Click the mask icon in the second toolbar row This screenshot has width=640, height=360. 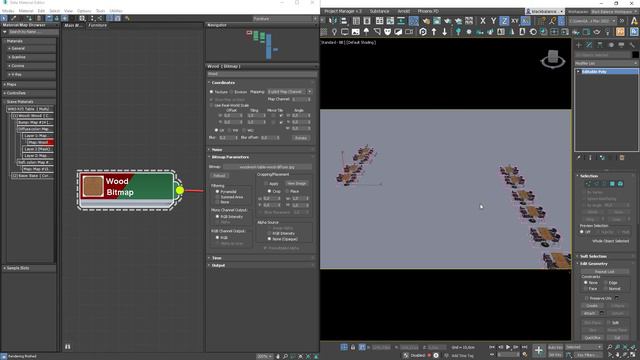tap(387, 32)
